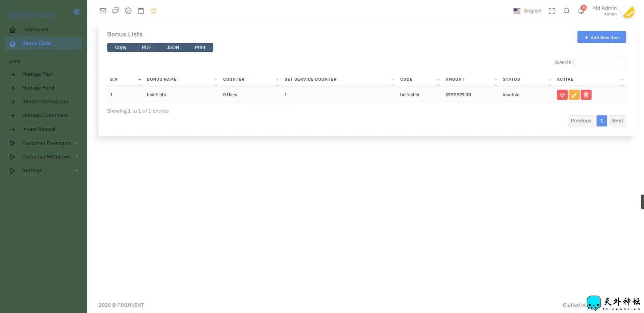Open the email envelope icon
644x313 pixels.
coord(103,11)
